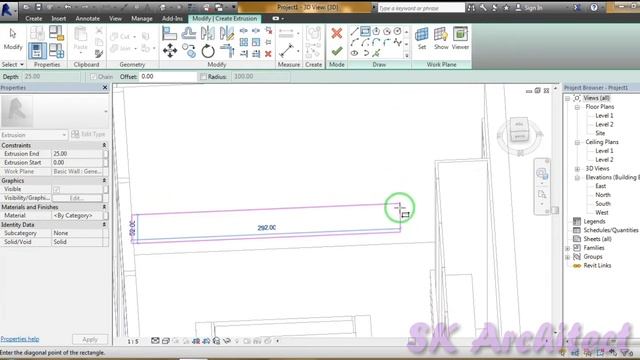Click the Align tool icon
This screenshot has height=360, width=640.
(169, 33)
